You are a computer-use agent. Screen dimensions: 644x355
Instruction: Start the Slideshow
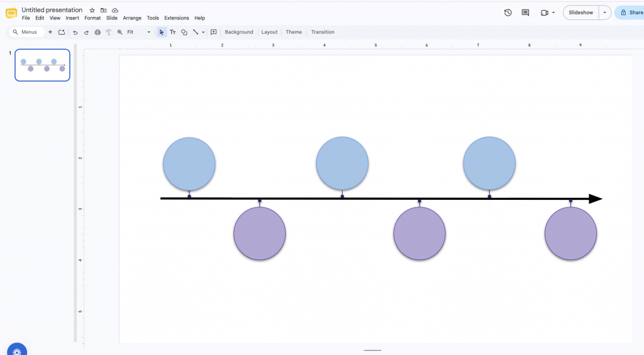(x=580, y=13)
